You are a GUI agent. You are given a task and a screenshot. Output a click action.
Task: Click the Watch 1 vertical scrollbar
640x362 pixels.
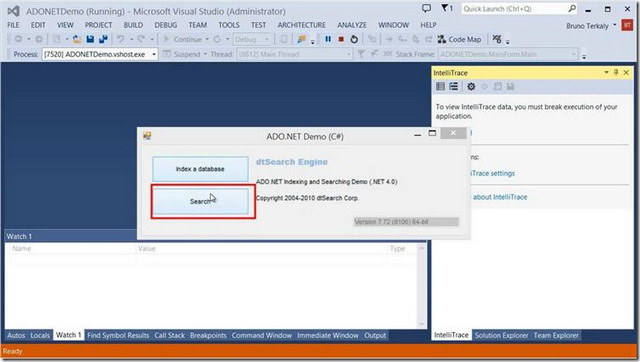421,286
